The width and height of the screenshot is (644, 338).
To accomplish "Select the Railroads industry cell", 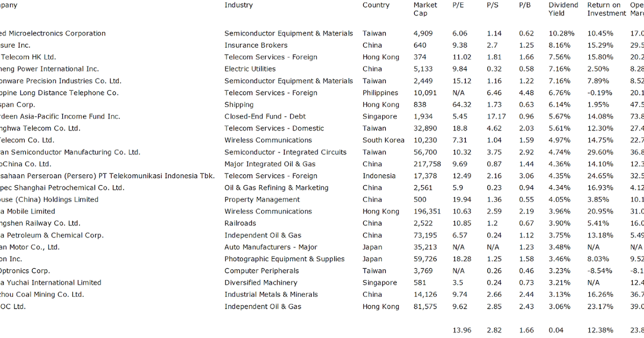I will coord(240,223).
